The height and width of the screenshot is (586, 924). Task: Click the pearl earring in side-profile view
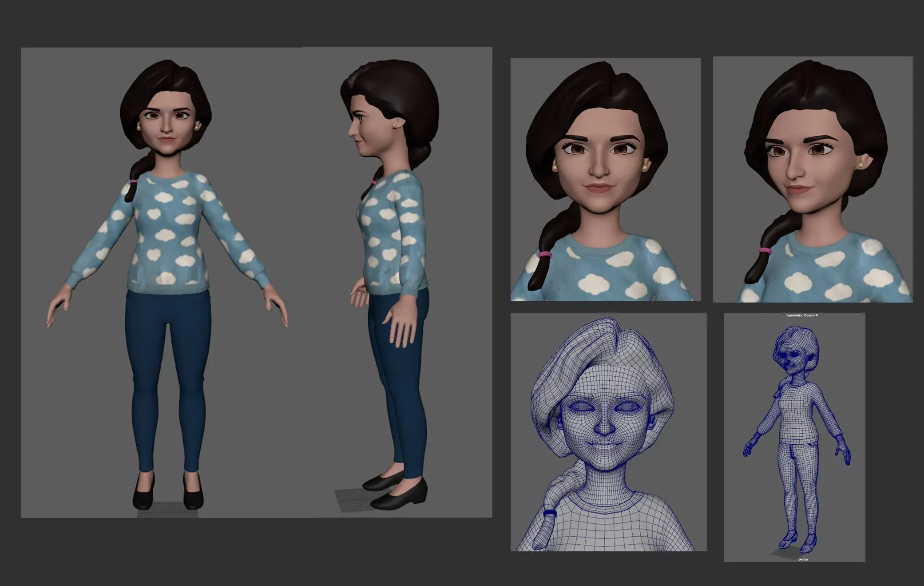coord(394,126)
